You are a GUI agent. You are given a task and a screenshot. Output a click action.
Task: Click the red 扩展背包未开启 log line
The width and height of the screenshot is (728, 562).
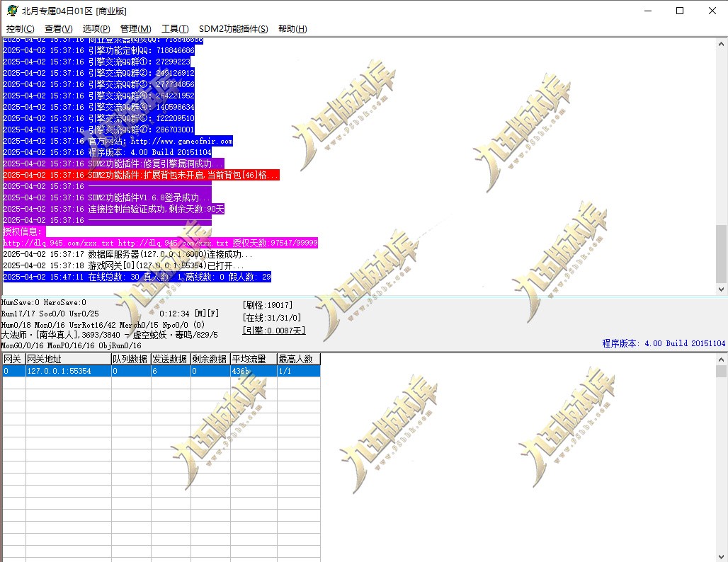coord(141,175)
